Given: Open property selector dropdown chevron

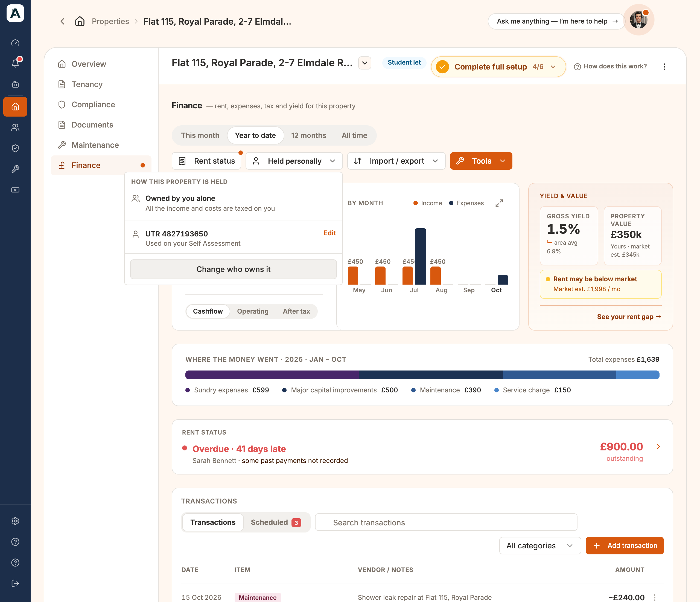Looking at the screenshot, I should (364, 63).
